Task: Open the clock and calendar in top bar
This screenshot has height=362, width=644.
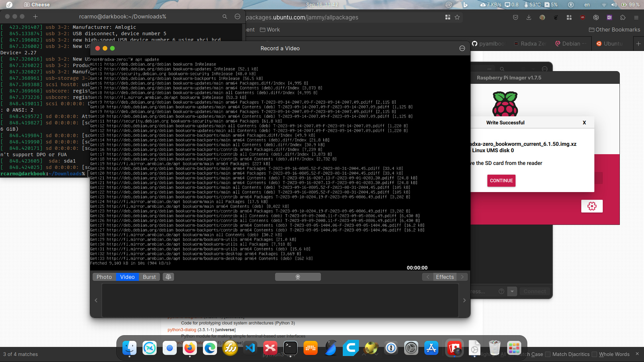Action: tap(322, 5)
